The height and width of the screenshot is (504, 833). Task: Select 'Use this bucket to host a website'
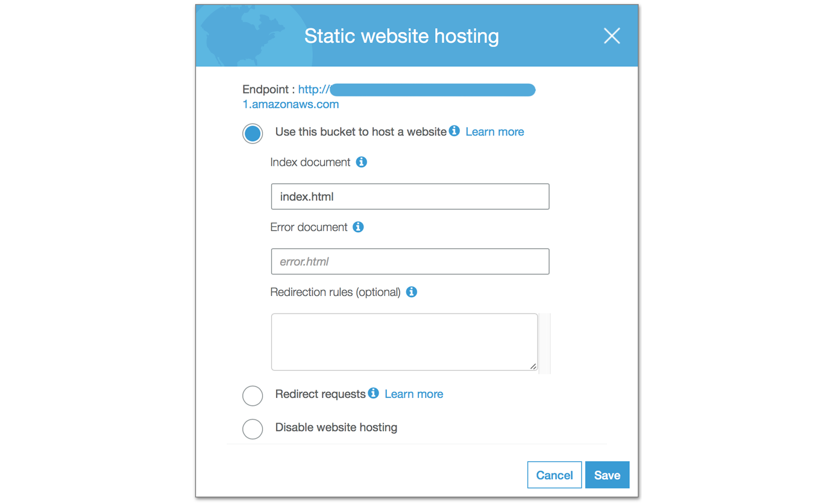pyautogui.click(x=253, y=133)
